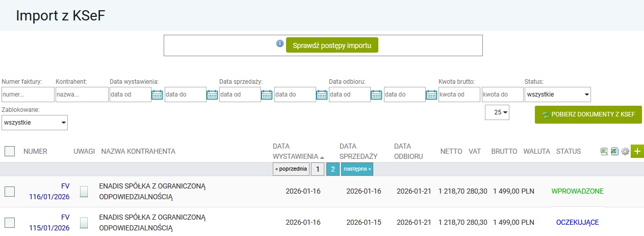Open the Status filter dropdown

(x=557, y=95)
